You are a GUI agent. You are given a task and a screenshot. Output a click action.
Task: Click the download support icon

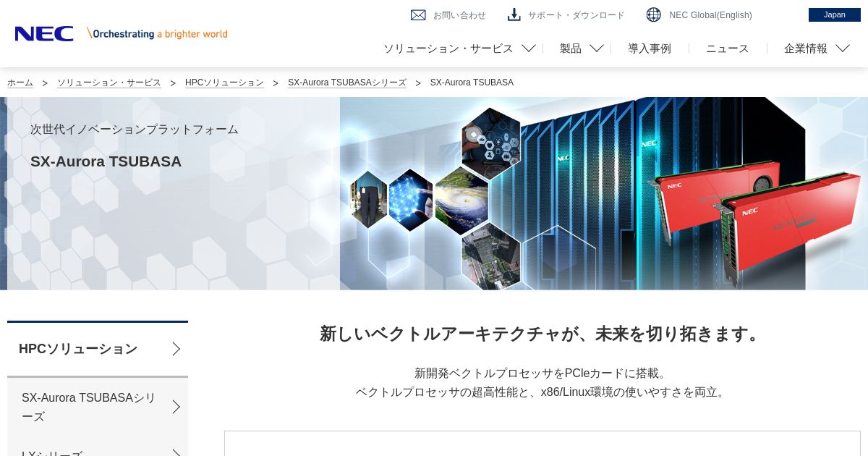tap(514, 14)
